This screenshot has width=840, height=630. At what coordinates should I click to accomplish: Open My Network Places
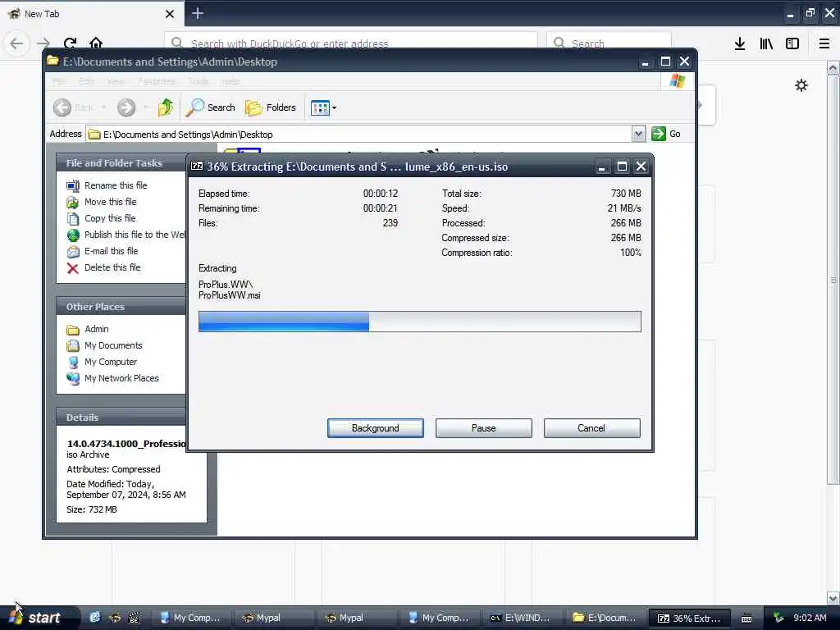point(121,378)
